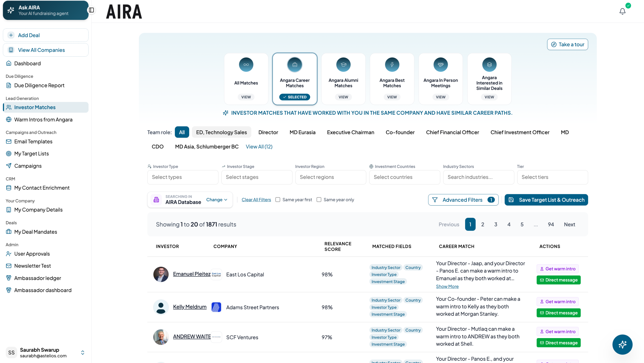View the All Matches category
Image resolution: width=644 pixels, height=363 pixels.
tap(246, 97)
